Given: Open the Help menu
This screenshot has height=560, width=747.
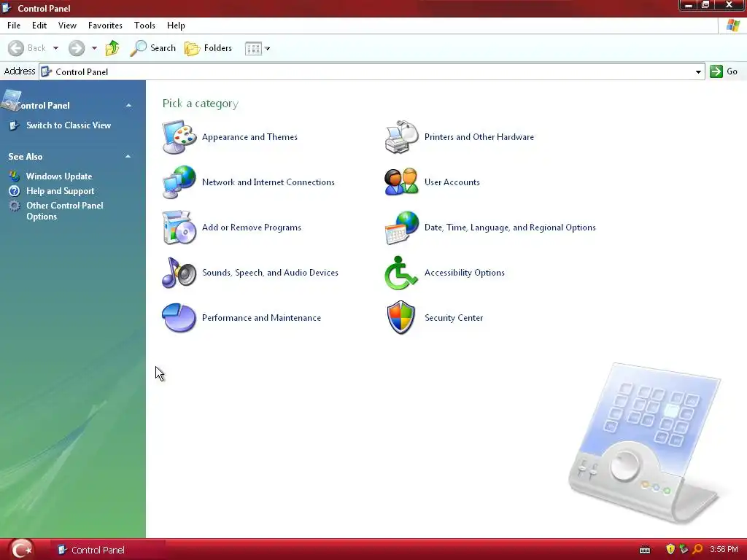Looking at the screenshot, I should click(176, 26).
